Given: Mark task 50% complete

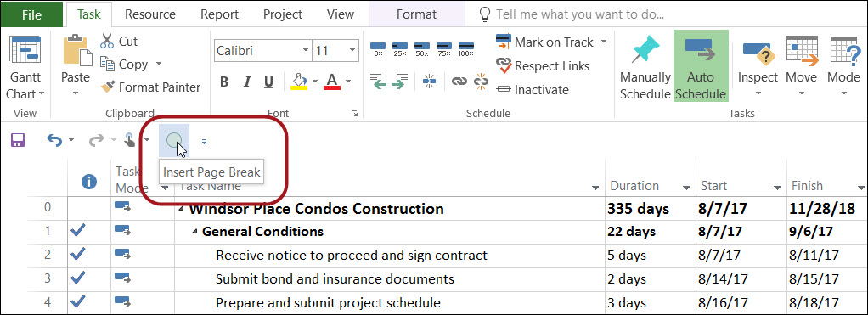Looking at the screenshot, I should [422, 48].
